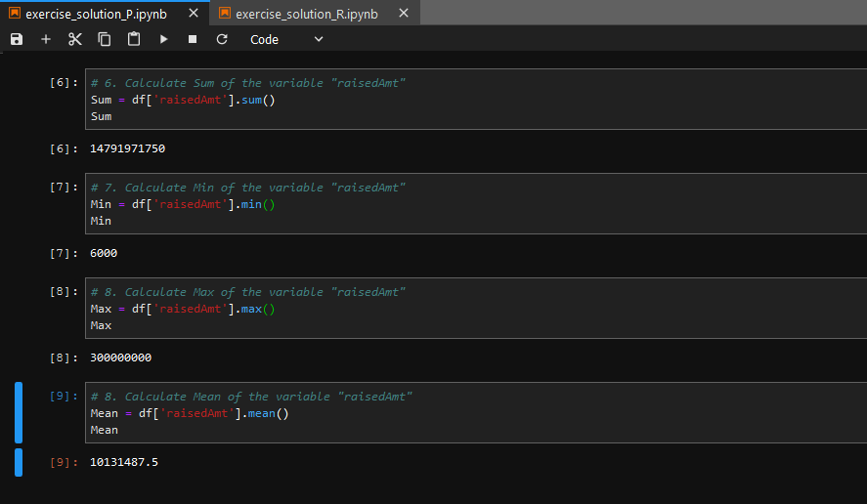Click inside the Min calculation code cell
This screenshot has width=867, height=504.
475,204
